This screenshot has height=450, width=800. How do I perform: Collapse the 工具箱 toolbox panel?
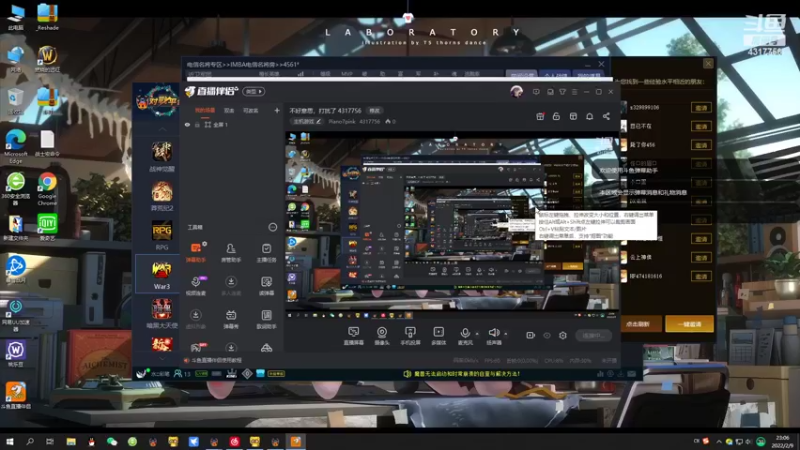coord(272,227)
